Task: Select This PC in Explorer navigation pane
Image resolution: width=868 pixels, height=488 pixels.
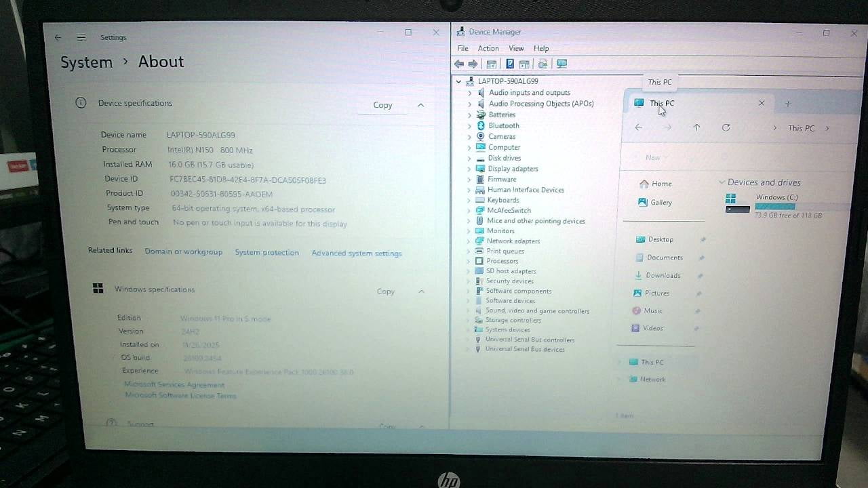Action: [x=646, y=362]
